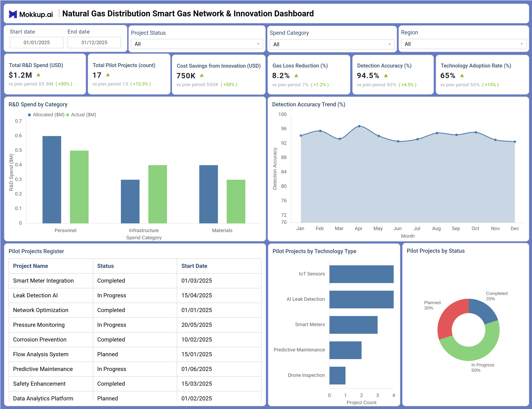Click the up arrow beside 94.5% accuracy
532x409 pixels.
click(x=386, y=76)
